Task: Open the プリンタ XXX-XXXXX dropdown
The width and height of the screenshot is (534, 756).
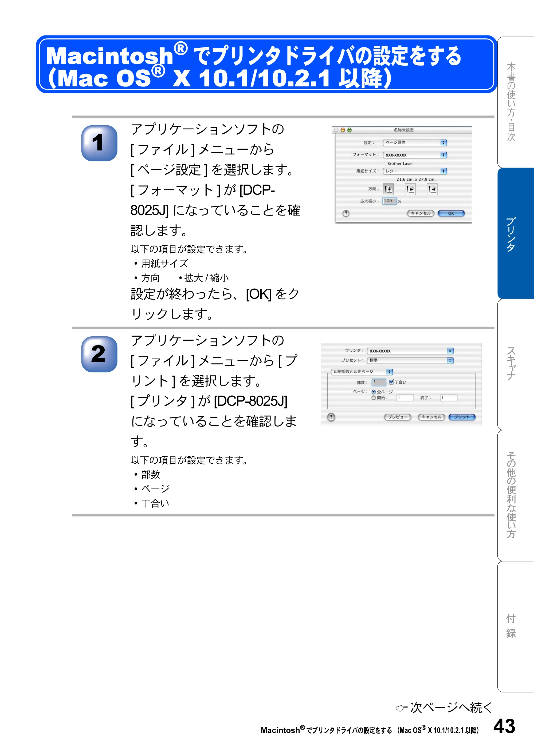Action: pyautogui.click(x=410, y=351)
